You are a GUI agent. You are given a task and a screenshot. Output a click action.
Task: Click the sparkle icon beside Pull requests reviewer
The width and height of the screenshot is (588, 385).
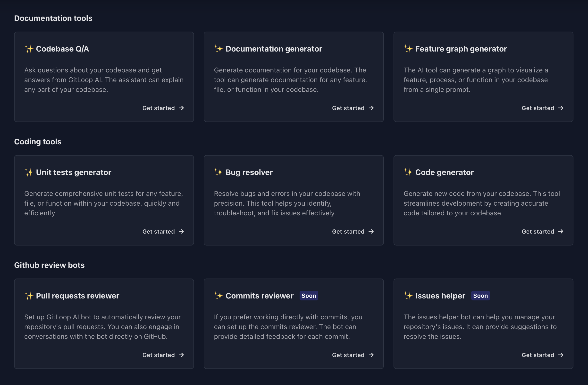point(29,296)
